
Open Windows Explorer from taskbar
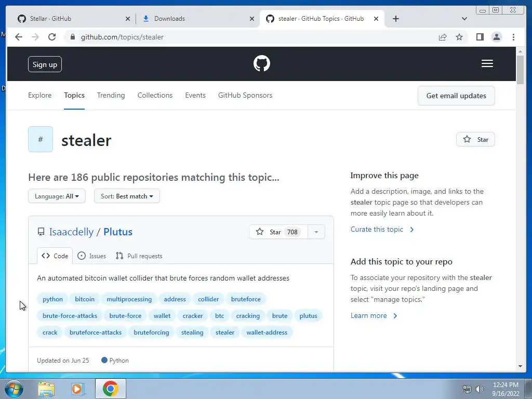pos(46,389)
